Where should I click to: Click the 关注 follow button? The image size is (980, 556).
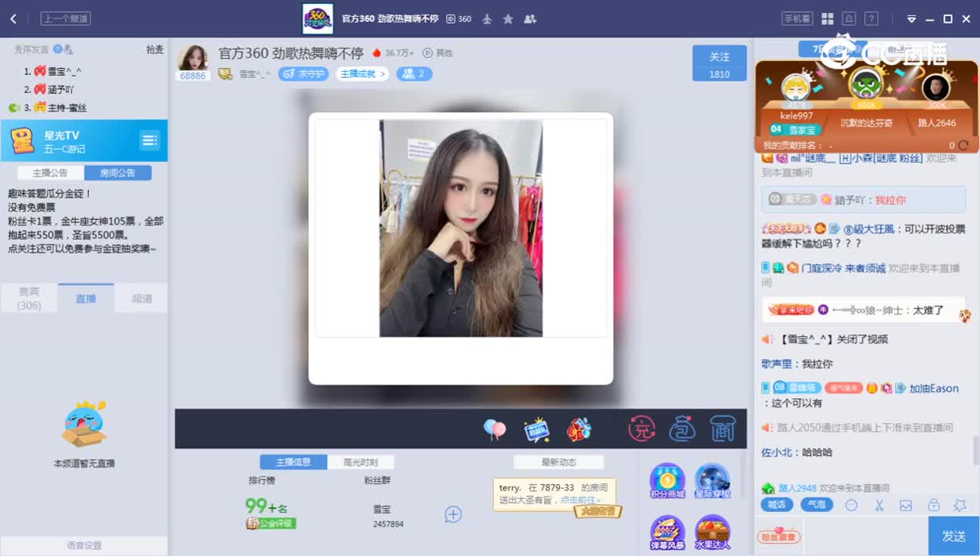[720, 63]
